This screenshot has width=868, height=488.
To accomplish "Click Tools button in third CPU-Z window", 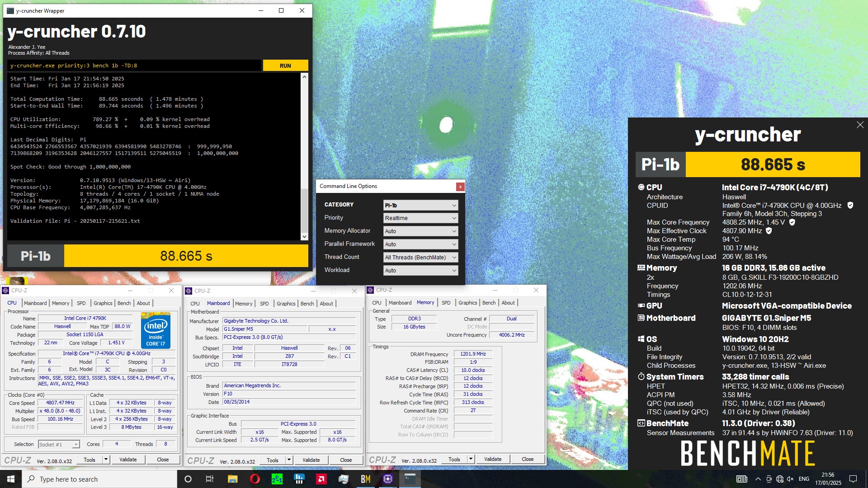I will click(454, 460).
